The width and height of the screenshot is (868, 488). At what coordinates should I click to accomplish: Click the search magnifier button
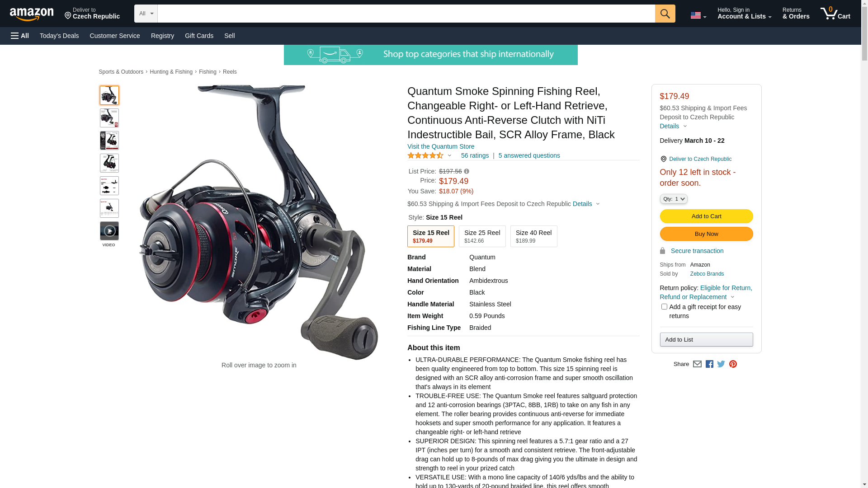(x=665, y=14)
